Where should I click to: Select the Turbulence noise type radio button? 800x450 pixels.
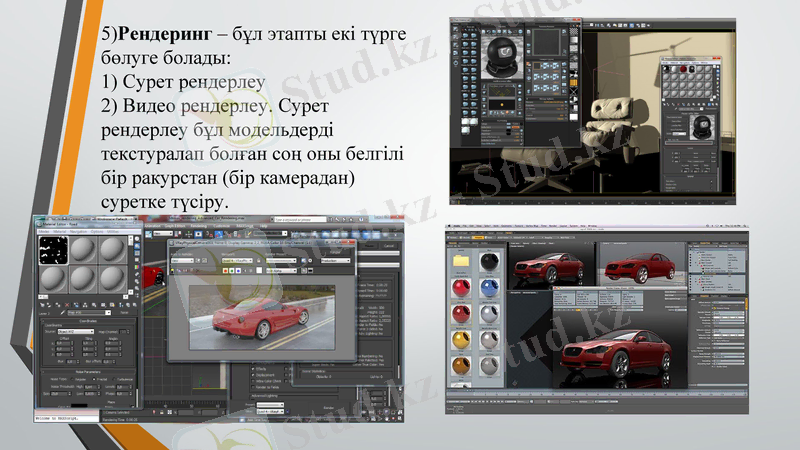coord(114,379)
